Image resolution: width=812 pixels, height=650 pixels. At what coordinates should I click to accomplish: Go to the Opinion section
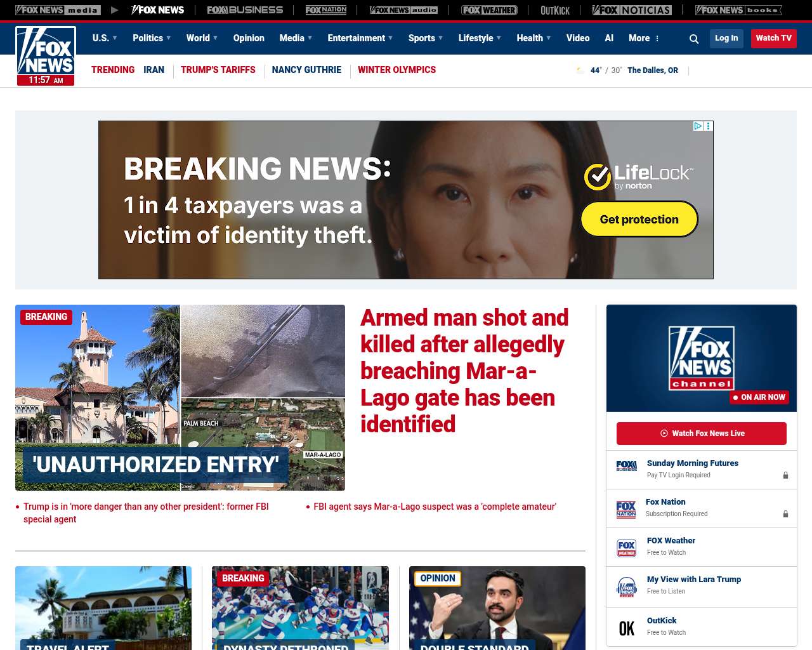pos(249,38)
